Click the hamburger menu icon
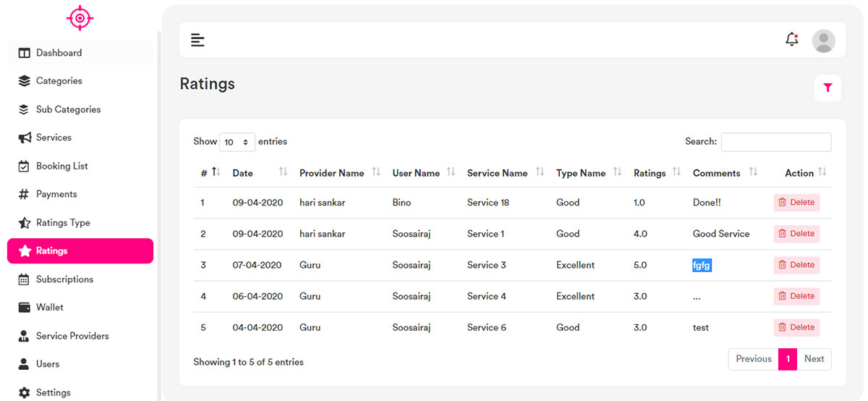 (197, 40)
